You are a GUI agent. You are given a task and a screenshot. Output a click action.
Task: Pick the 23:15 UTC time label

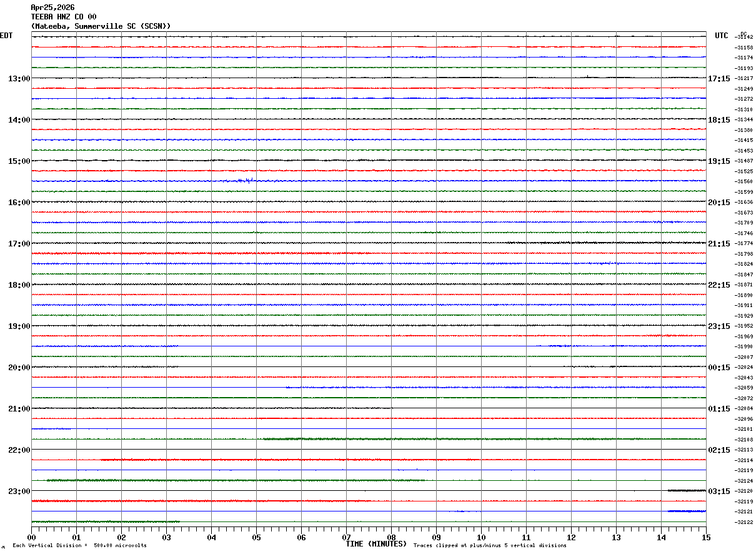[719, 326]
